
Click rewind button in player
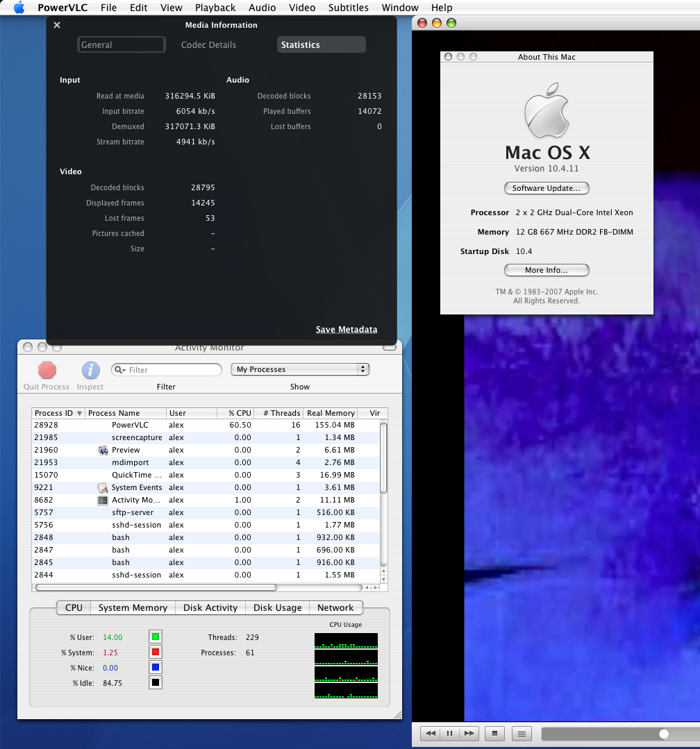click(430, 733)
